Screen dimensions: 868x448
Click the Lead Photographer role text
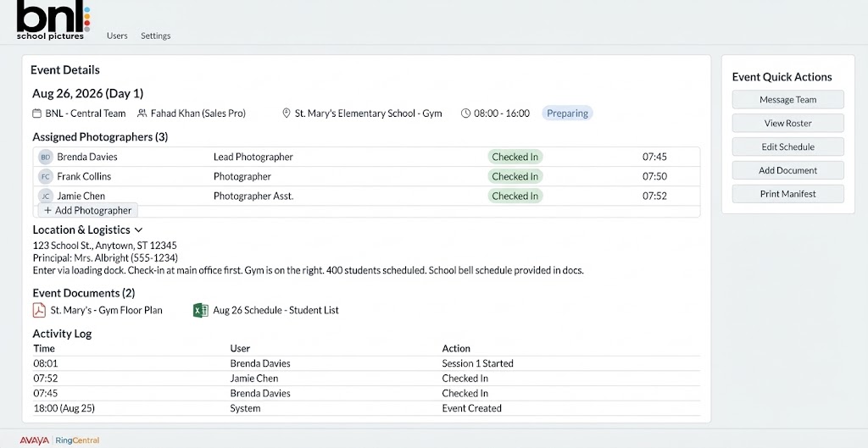253,157
